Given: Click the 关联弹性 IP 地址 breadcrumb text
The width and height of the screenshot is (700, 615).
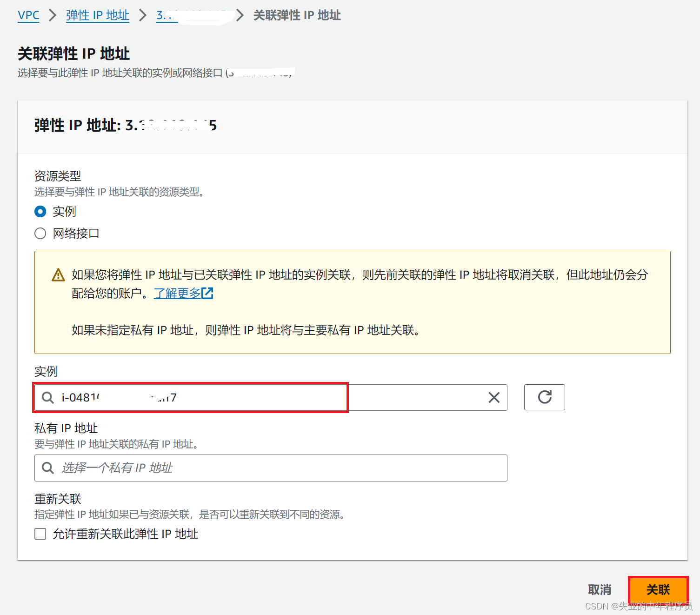Looking at the screenshot, I should 297,15.
